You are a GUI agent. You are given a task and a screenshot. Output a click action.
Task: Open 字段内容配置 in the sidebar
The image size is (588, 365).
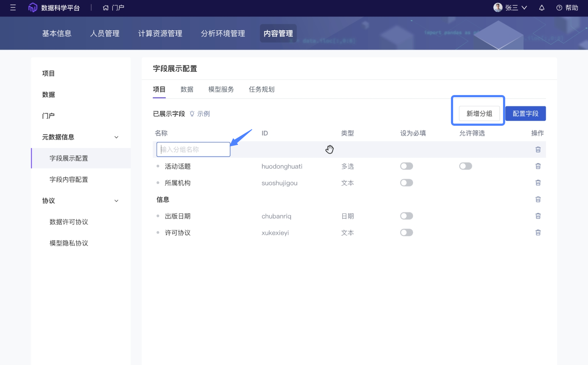pyautogui.click(x=69, y=180)
